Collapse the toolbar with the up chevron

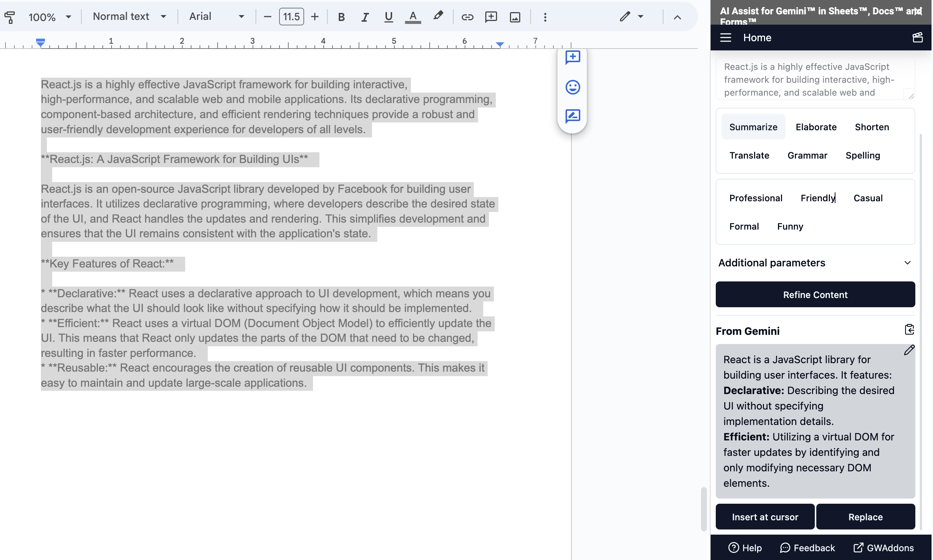click(677, 17)
